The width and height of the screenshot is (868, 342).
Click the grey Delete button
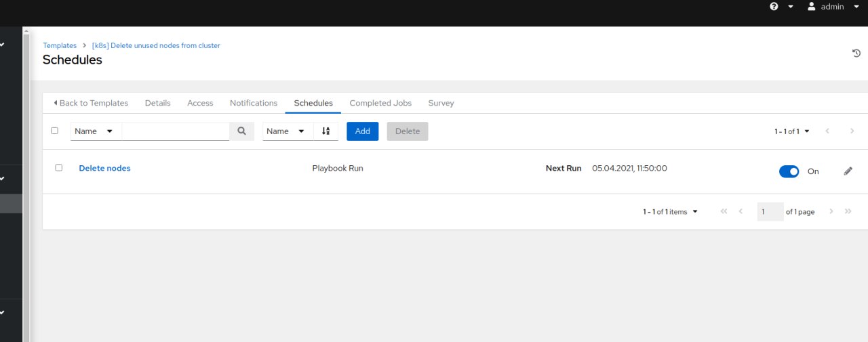[x=408, y=131]
